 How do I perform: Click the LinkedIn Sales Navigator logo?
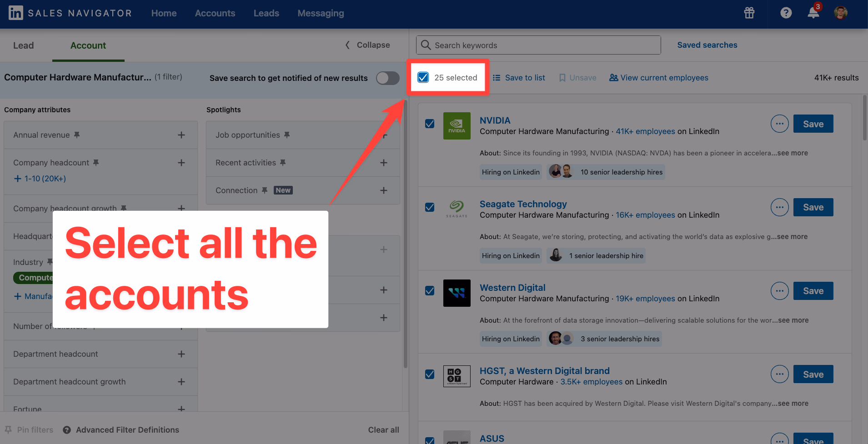(x=70, y=13)
